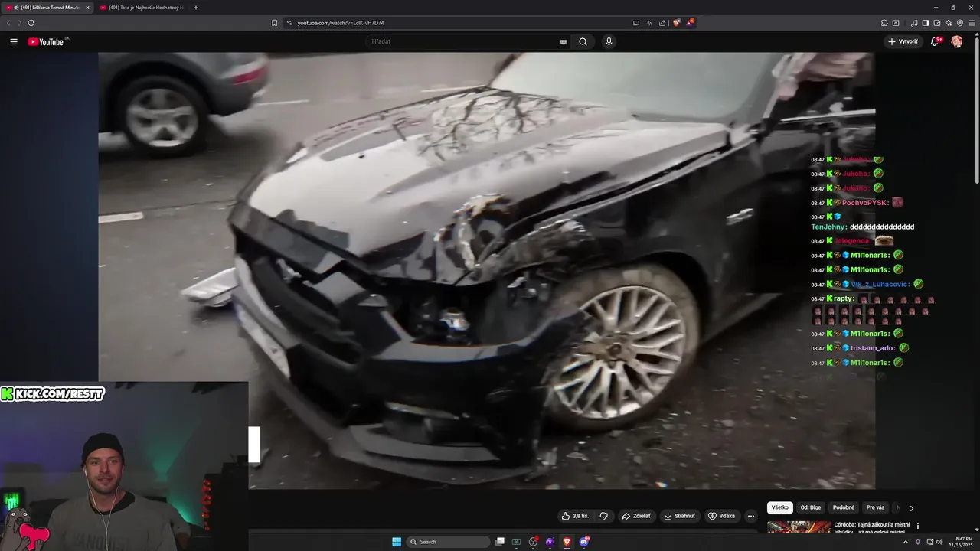Open Discord from the taskbar
980x551 pixels.
point(584,542)
